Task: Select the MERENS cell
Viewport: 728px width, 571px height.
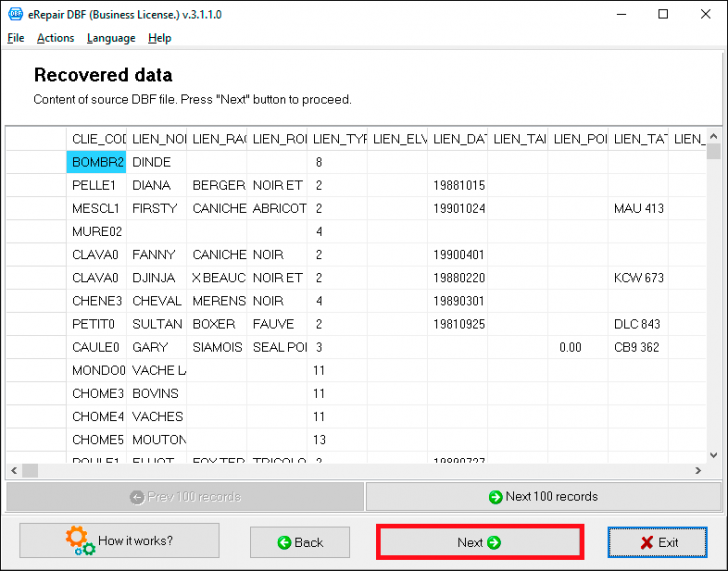Action: click(x=217, y=301)
